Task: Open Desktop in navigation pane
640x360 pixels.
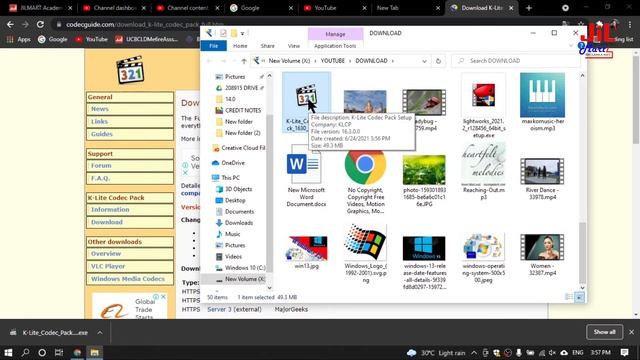Action: (235, 200)
